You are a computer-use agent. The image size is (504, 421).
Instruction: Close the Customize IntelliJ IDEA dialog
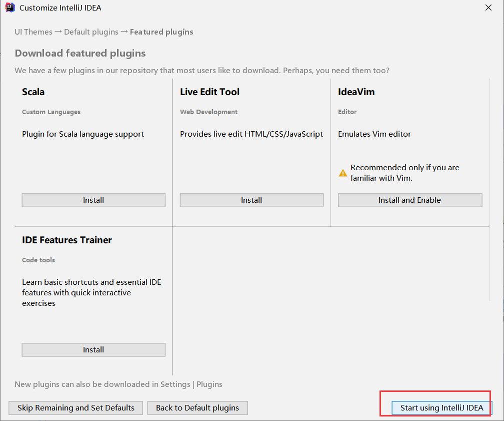coord(488,8)
